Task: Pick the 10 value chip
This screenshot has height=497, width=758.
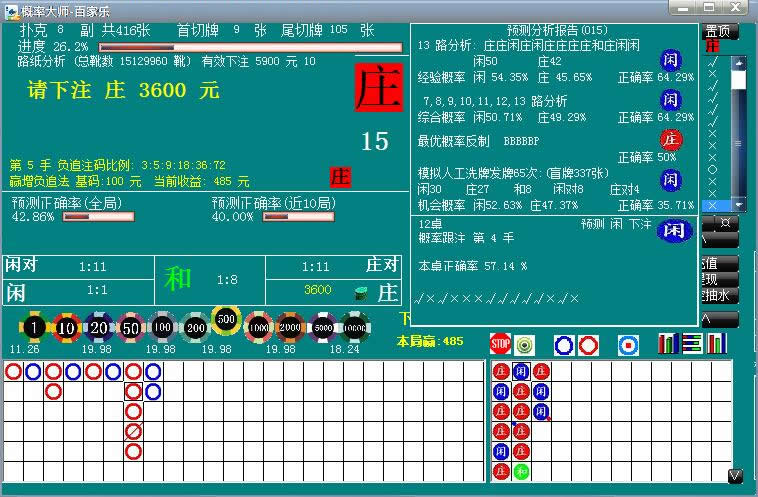Action: 67,326
